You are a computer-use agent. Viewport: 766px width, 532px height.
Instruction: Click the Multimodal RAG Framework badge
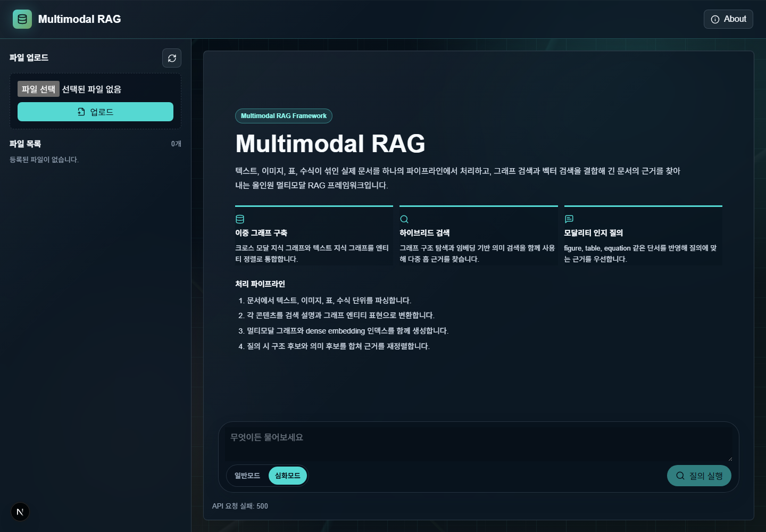click(284, 116)
